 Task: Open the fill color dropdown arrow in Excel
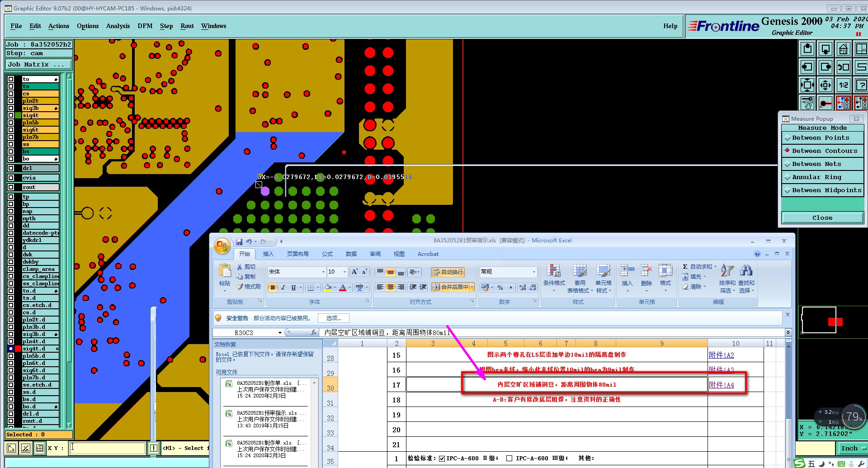click(x=335, y=287)
